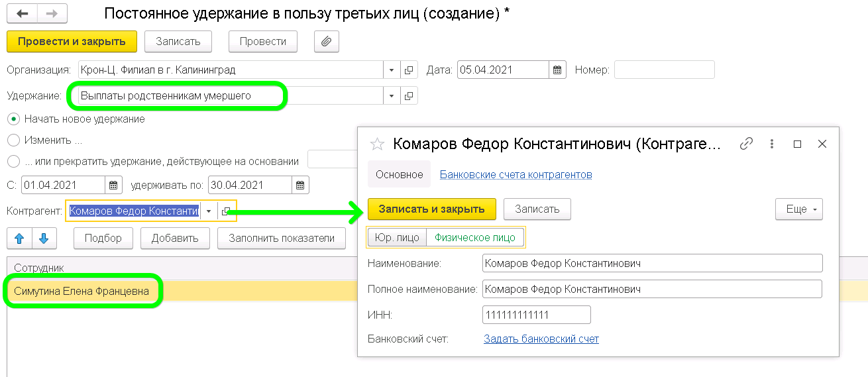Open the Еще dropdown menu
868x377 pixels.
799,209
